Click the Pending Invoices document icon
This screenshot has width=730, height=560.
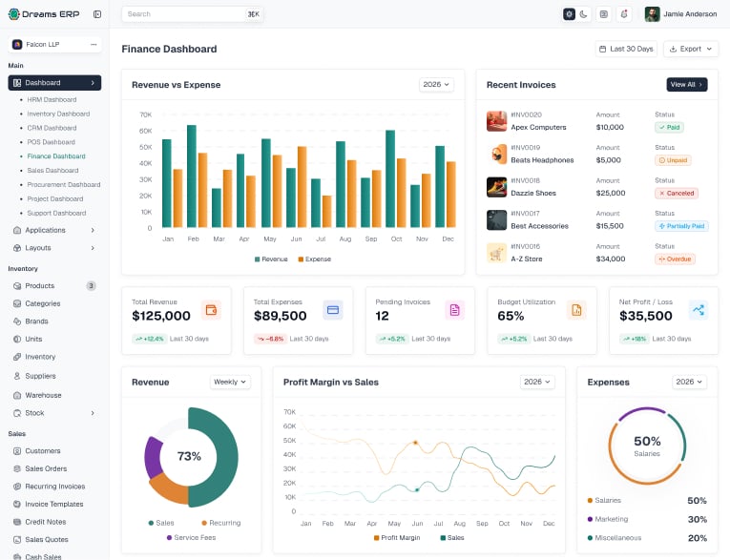pos(455,310)
